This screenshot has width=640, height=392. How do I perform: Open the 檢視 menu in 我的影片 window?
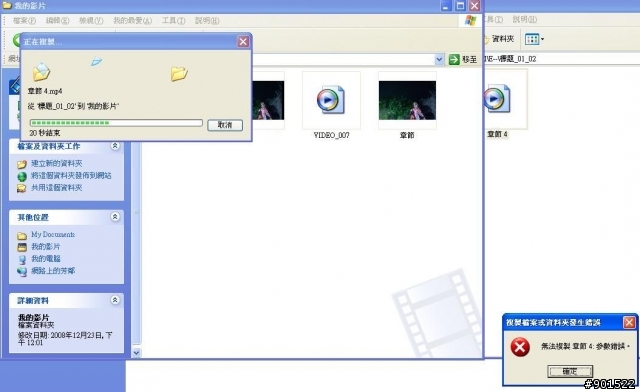pos(91,20)
